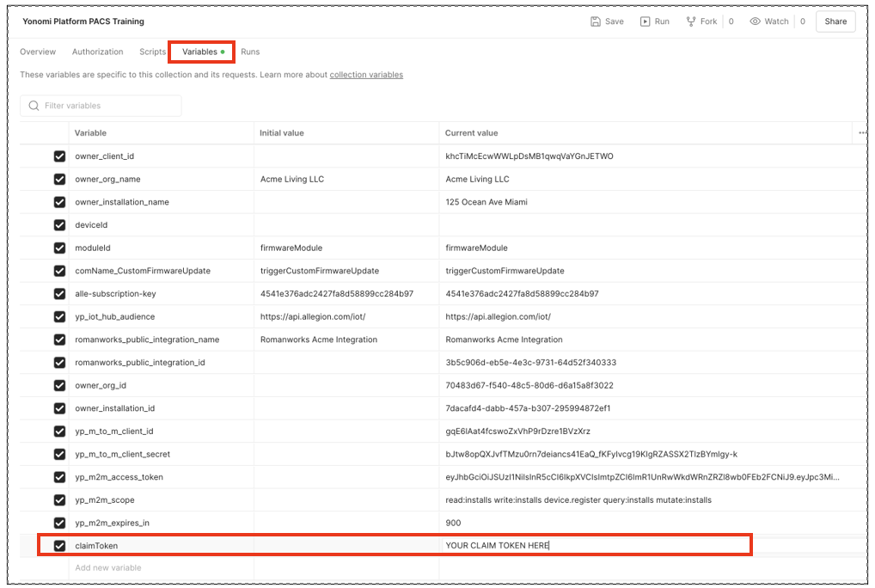The height and width of the screenshot is (588, 875).
Task: Click the Filter variables search field
Action: point(107,106)
